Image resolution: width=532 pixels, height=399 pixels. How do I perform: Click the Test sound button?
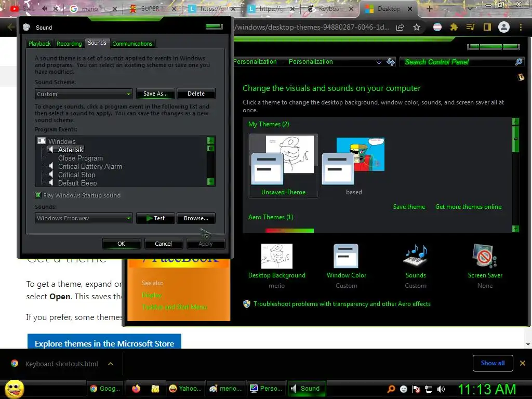155,218
